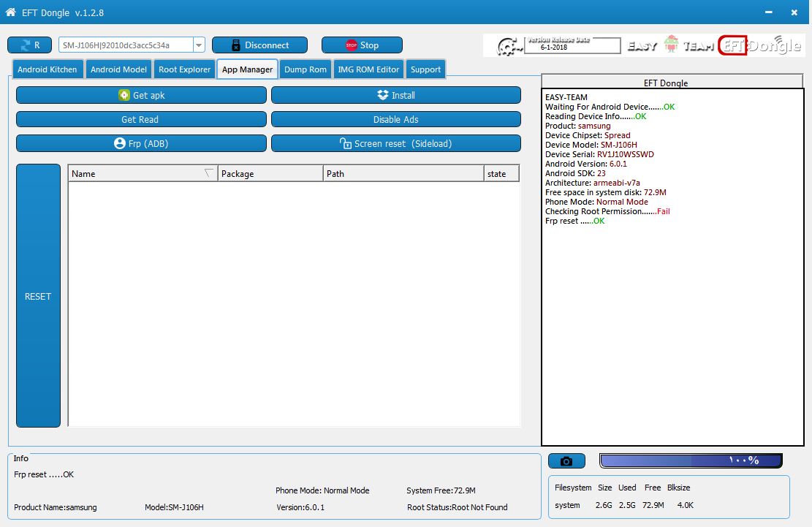
Task: Click the Disable Ads button
Action: (x=396, y=120)
